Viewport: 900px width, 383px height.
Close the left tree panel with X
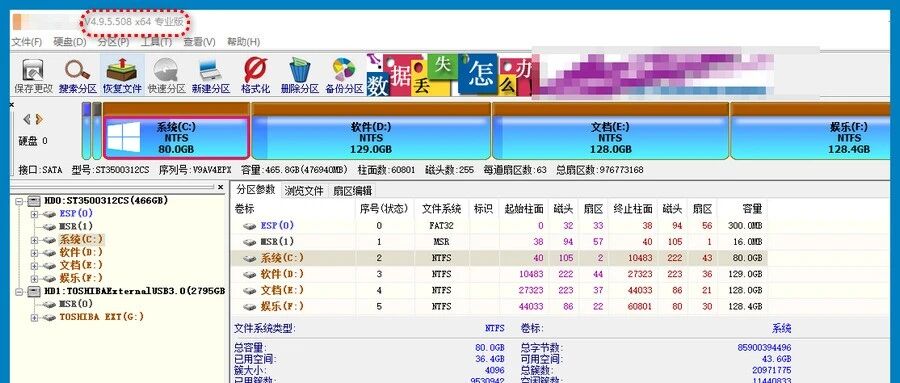click(x=221, y=187)
